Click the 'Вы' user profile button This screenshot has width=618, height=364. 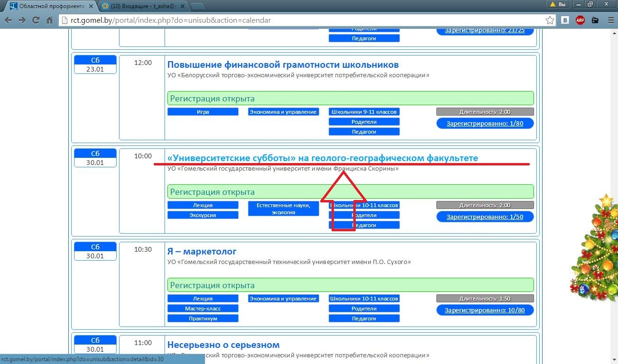click(558, 4)
